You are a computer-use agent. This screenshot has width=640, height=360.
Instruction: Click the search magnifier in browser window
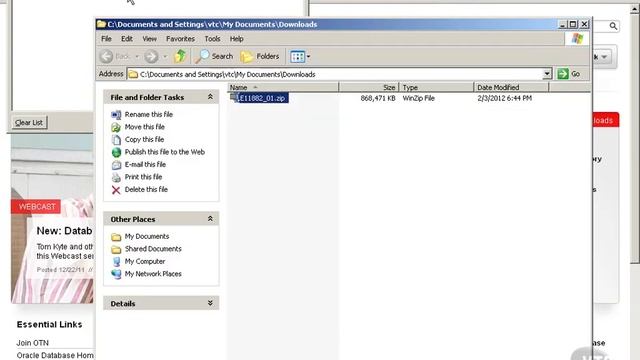click(613, 26)
